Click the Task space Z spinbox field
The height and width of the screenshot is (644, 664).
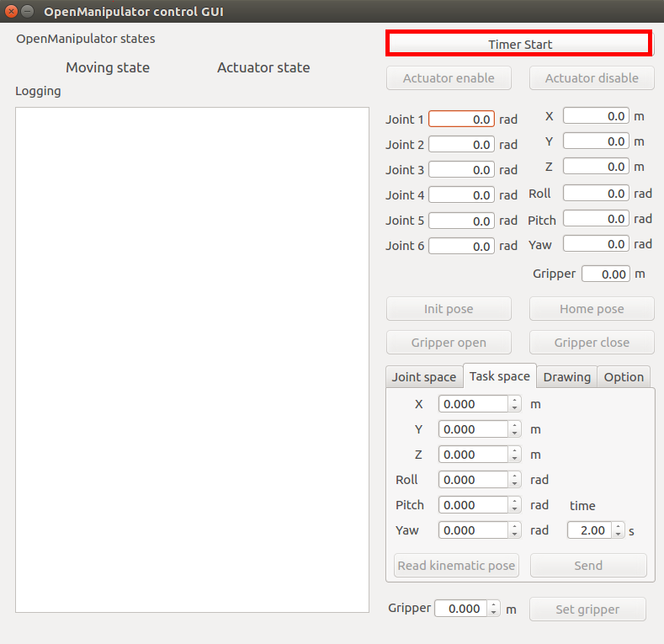pos(473,455)
